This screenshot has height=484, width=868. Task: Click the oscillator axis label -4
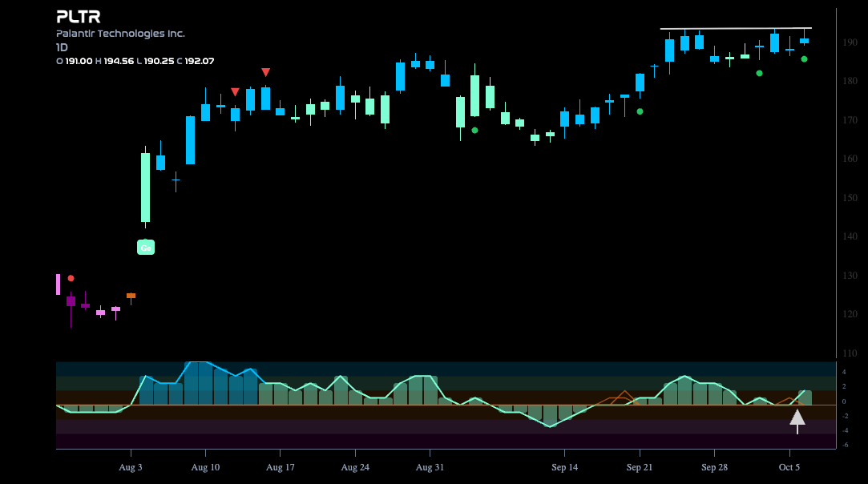[844, 430]
